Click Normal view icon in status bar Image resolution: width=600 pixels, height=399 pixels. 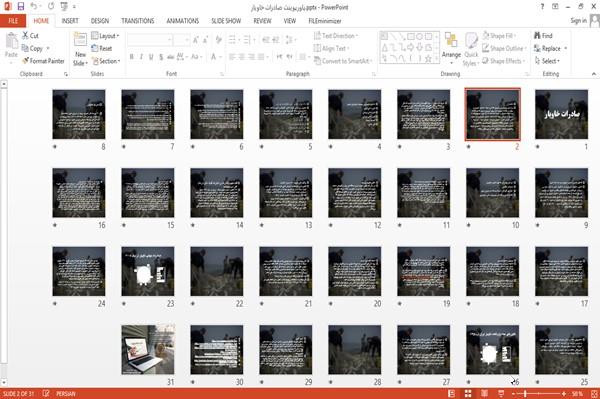click(452, 393)
